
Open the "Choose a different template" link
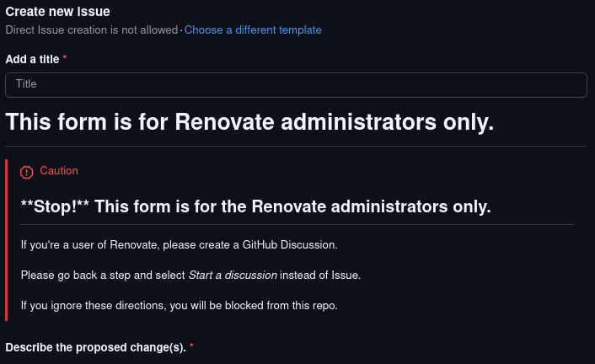pyautogui.click(x=253, y=29)
